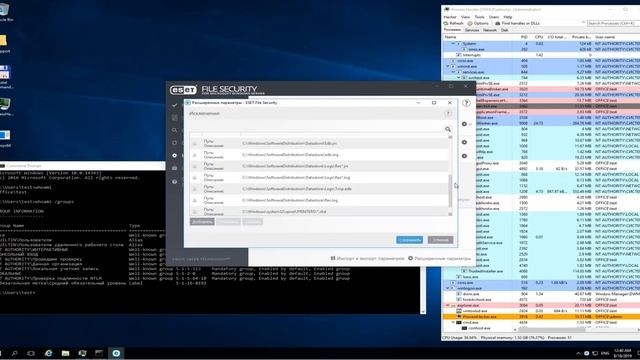Collapse the System process tree node

coord(453,44)
